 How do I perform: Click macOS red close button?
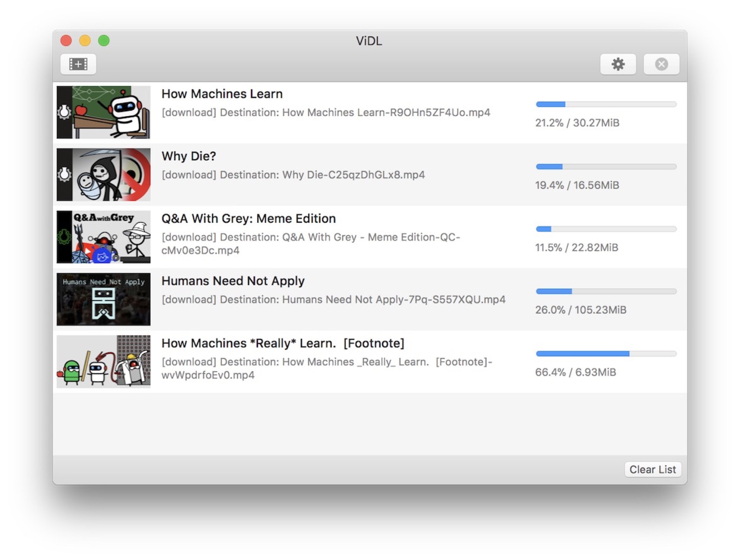click(67, 41)
